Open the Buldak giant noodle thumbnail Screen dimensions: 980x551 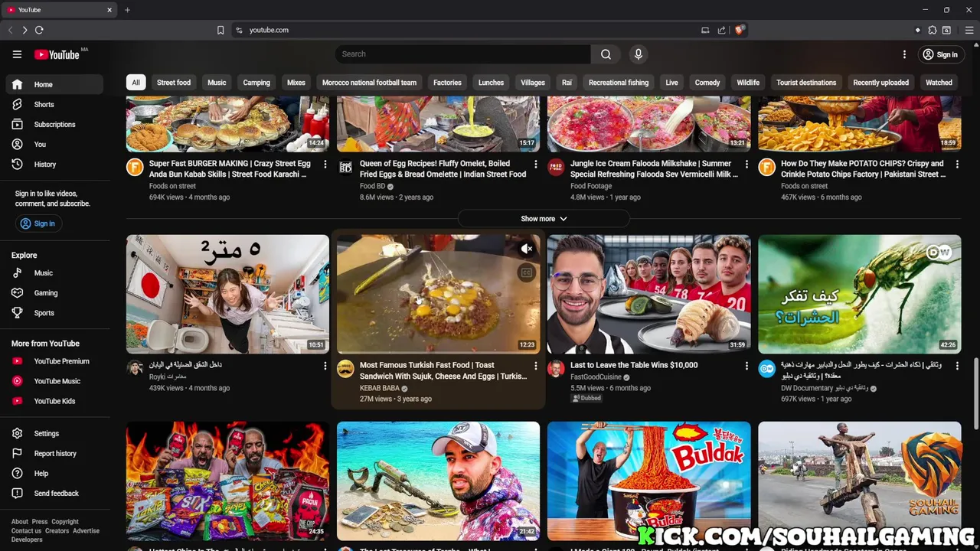coord(648,481)
